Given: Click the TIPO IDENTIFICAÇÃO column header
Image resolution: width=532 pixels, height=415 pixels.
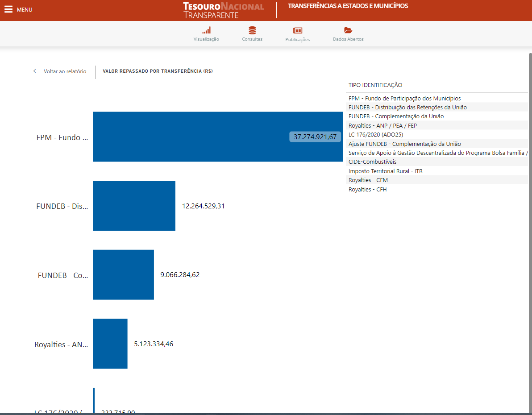Looking at the screenshot, I should (375, 85).
